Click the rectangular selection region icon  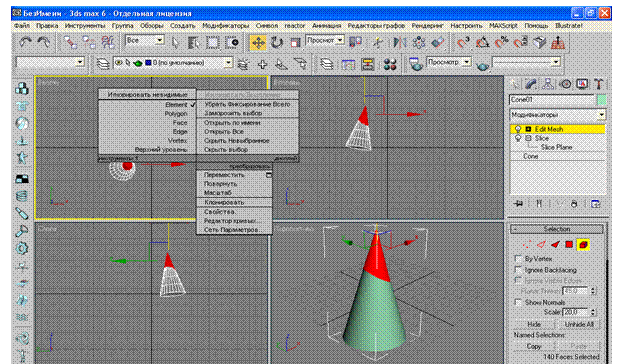click(213, 43)
